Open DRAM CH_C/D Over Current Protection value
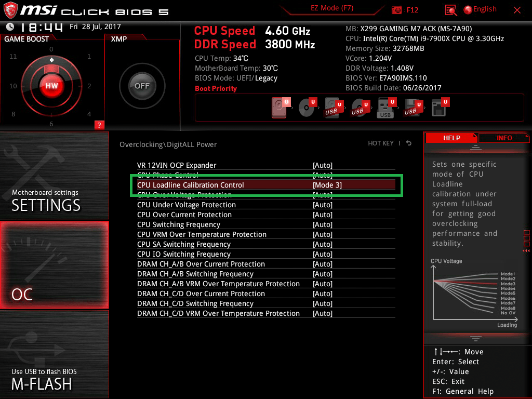Screen dimensions: 532x399 click(323, 293)
